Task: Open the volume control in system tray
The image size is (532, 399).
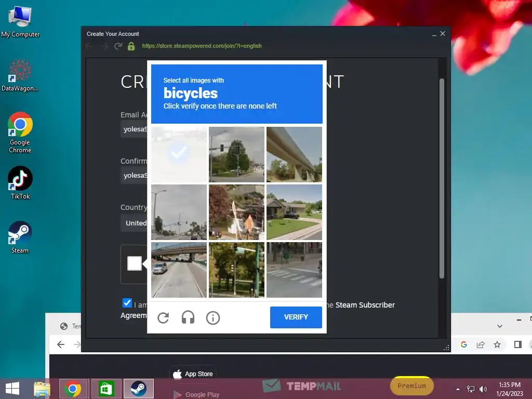Action: click(483, 389)
